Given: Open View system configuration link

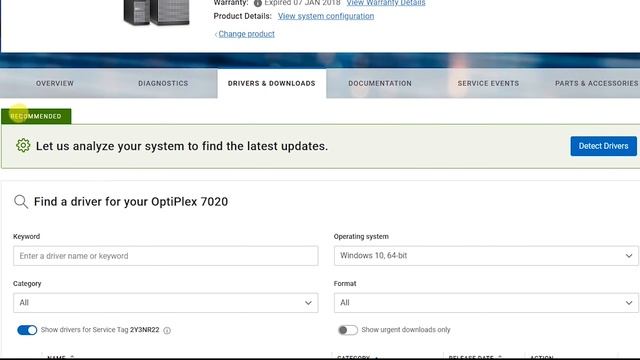Looking at the screenshot, I should click(x=326, y=16).
